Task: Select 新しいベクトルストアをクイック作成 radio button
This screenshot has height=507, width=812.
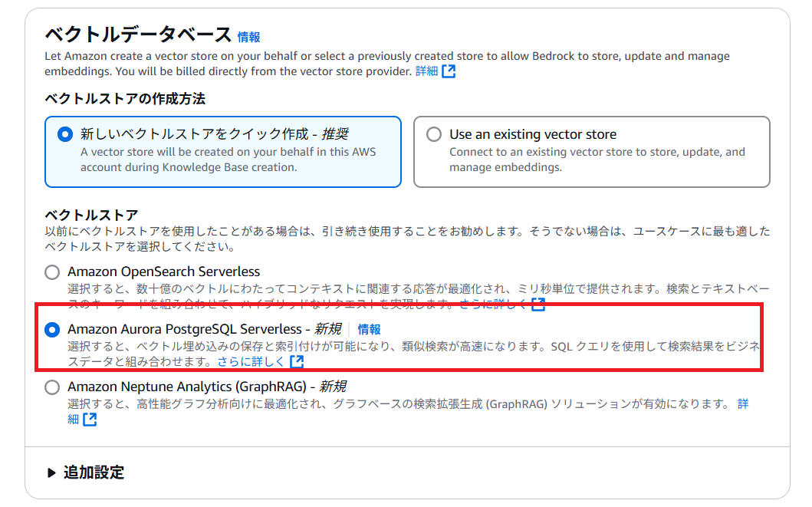Action: pyautogui.click(x=64, y=135)
